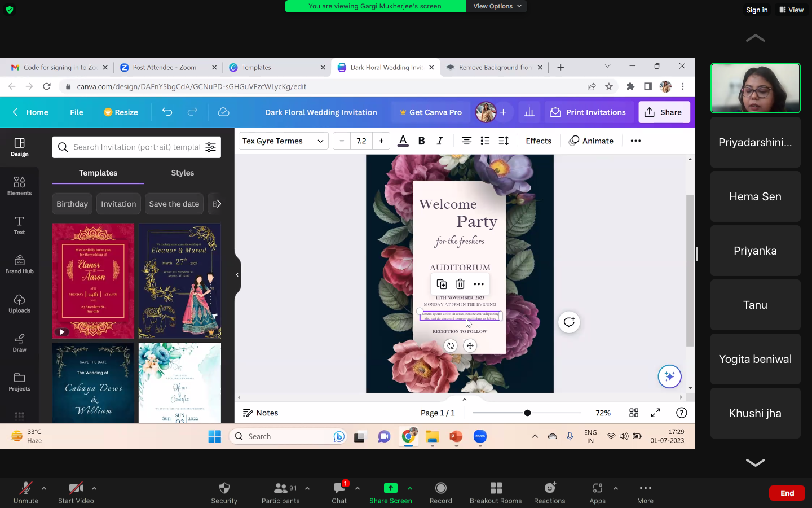Click the text color icon
Image resolution: width=812 pixels, height=508 pixels.
[403, 141]
